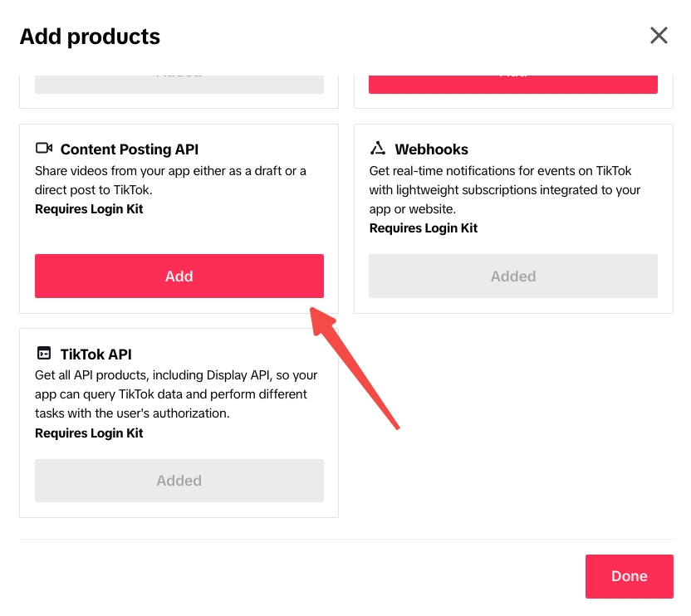Click the partially hidden red Add button at top
The width and height of the screenshot is (691, 616).
pos(513,83)
